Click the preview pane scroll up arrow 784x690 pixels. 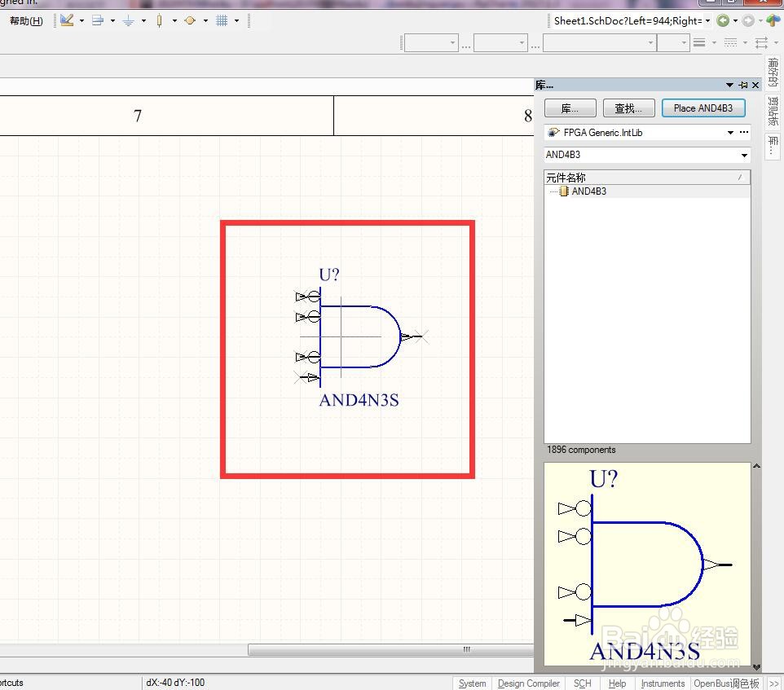pyautogui.click(x=756, y=466)
